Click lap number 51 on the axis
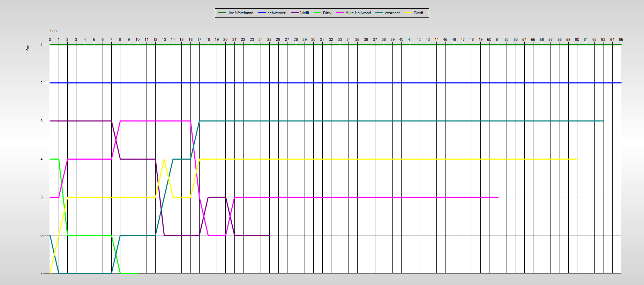 pyautogui.click(x=498, y=39)
